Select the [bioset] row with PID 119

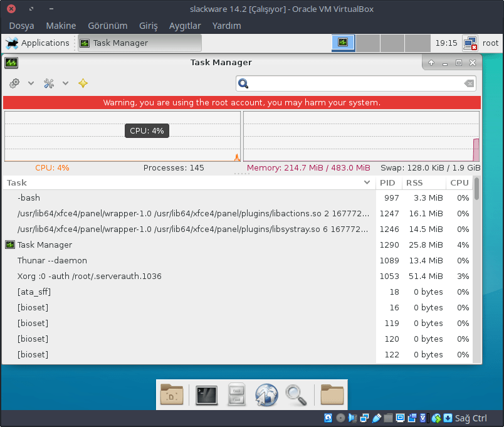[x=238, y=323]
